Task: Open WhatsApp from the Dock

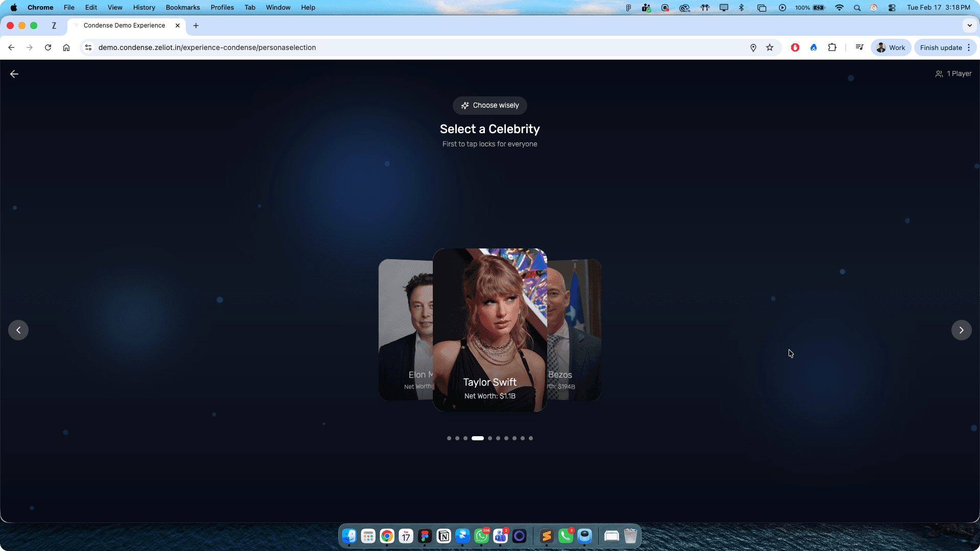Action: [x=481, y=536]
